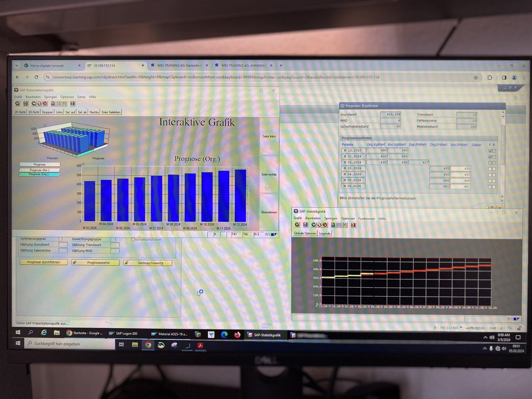Click the red cancel icon in SAP-Präsentationsgrafik toolbar
The image size is (532, 399).
pos(45,103)
